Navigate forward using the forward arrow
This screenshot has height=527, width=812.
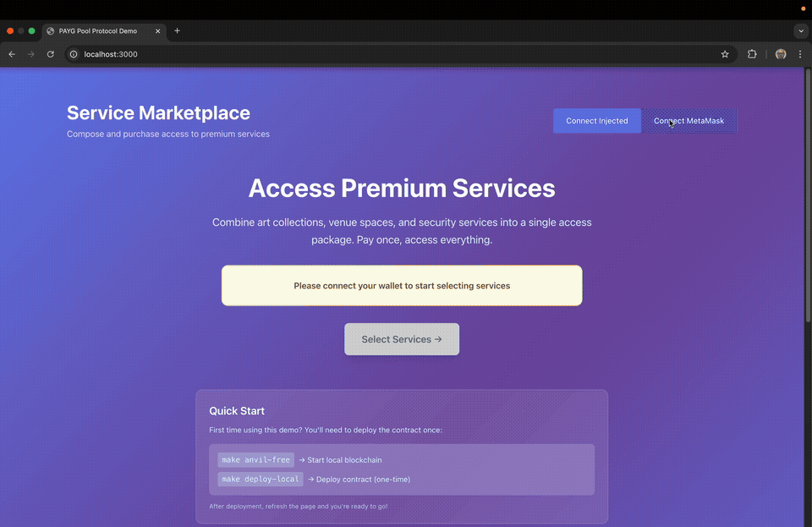pos(30,53)
